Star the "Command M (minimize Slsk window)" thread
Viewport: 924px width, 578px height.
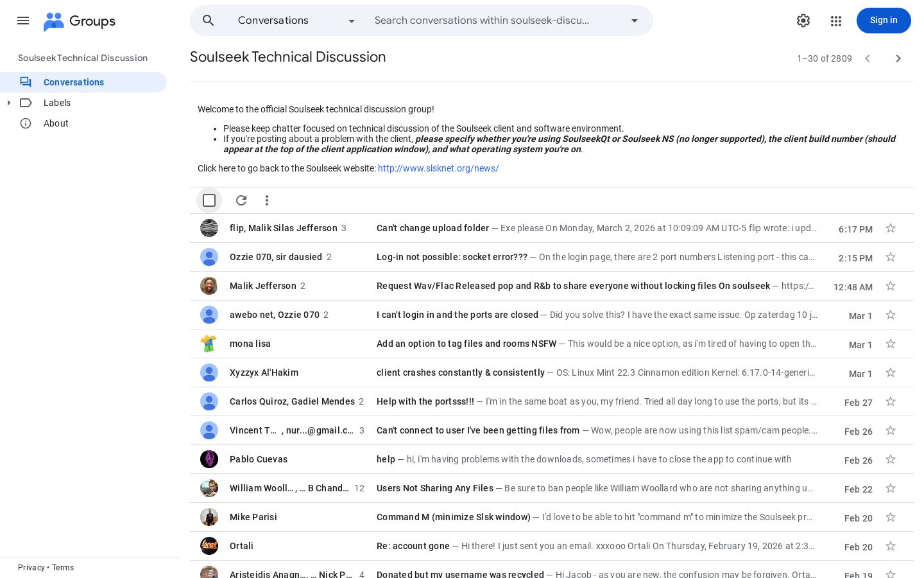[x=891, y=517]
